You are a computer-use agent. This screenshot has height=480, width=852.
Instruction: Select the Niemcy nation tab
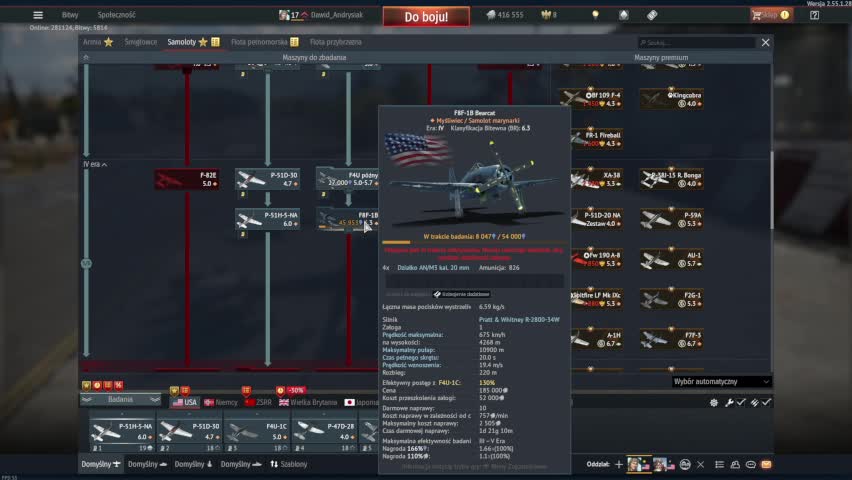pyautogui.click(x=221, y=402)
